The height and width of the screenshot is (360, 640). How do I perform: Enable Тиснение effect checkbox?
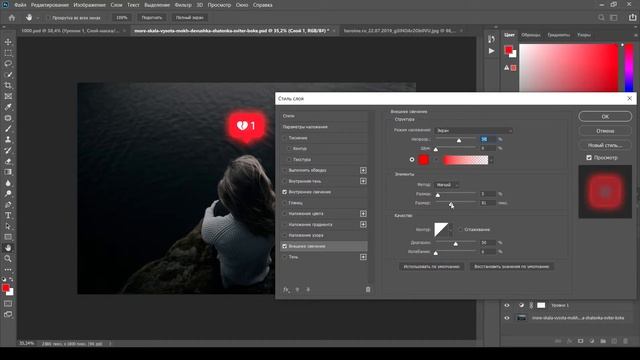tap(284, 138)
